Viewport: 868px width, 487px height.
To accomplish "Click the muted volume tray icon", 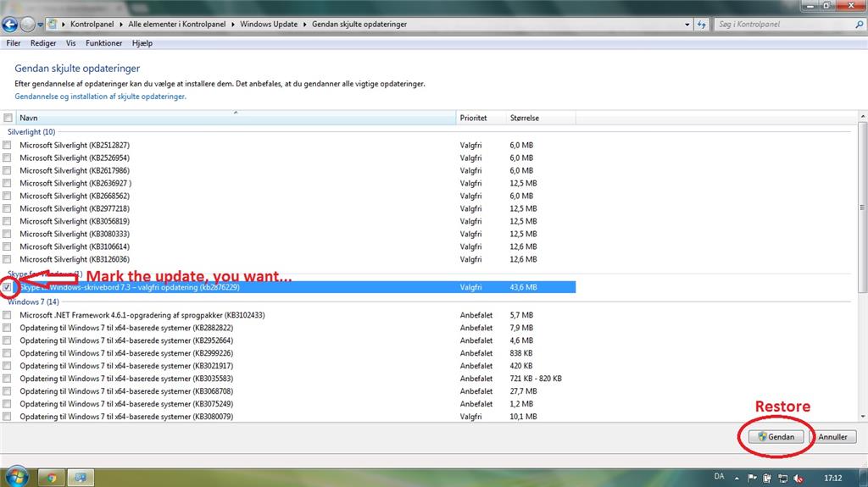I will tap(798, 479).
